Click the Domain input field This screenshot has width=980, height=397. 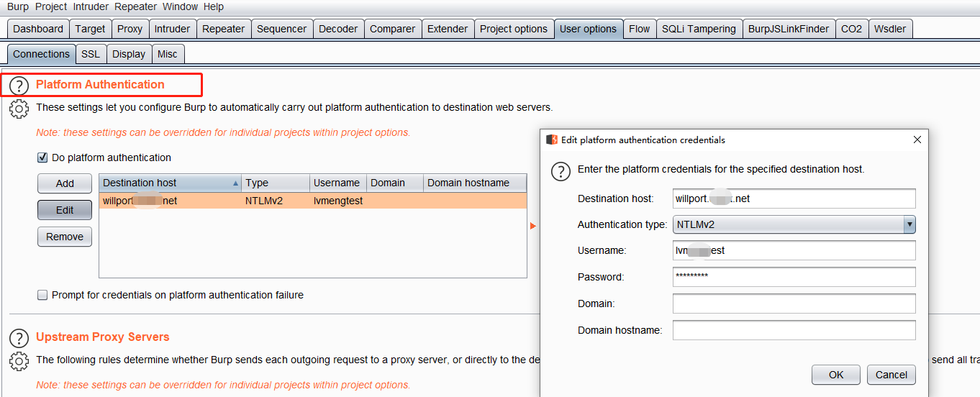click(x=794, y=304)
